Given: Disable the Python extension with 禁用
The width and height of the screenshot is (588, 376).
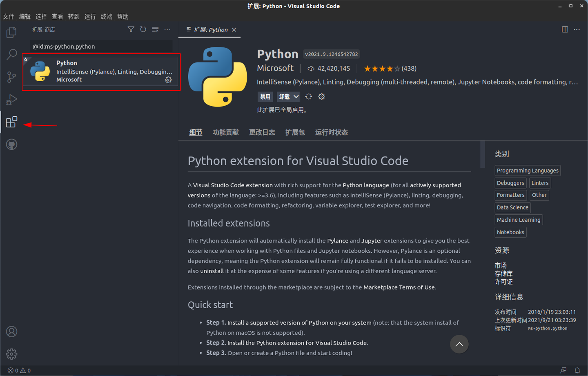Looking at the screenshot, I should coord(265,96).
